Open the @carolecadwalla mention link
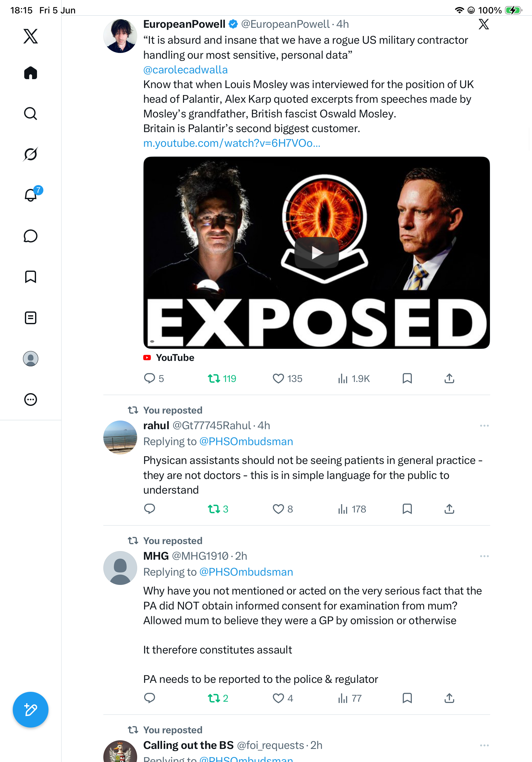 pyautogui.click(x=185, y=70)
